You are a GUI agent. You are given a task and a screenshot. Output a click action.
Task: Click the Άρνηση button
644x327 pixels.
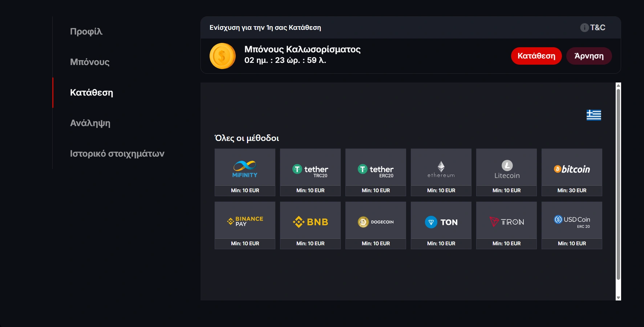point(589,56)
